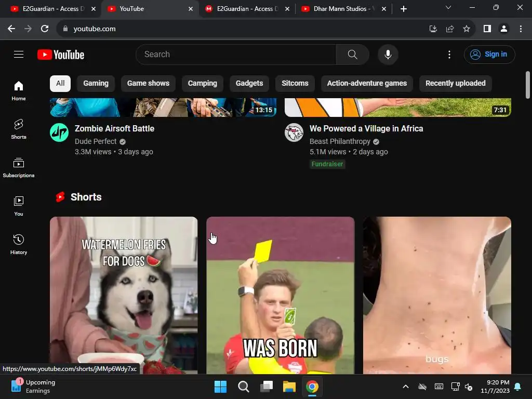This screenshot has width=532, height=399.
Task: Show hidden system tray icons
Action: 405,387
